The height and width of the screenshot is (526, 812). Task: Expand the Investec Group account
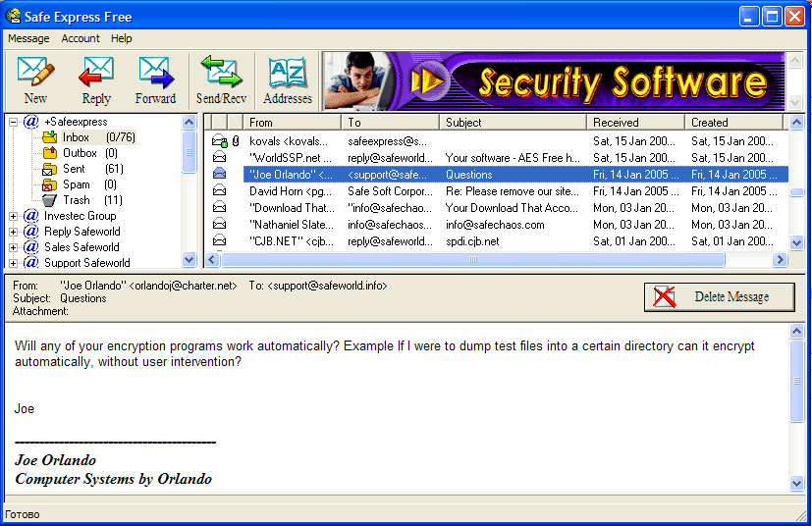[14, 217]
